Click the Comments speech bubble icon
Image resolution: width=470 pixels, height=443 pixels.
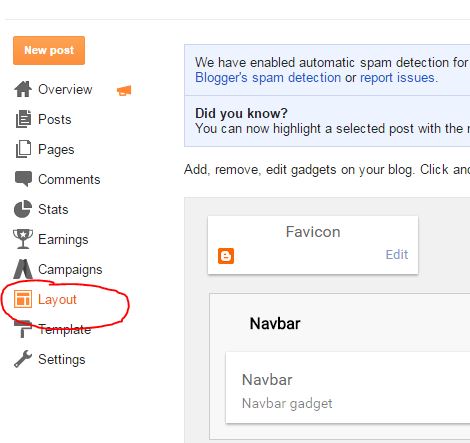(23, 179)
